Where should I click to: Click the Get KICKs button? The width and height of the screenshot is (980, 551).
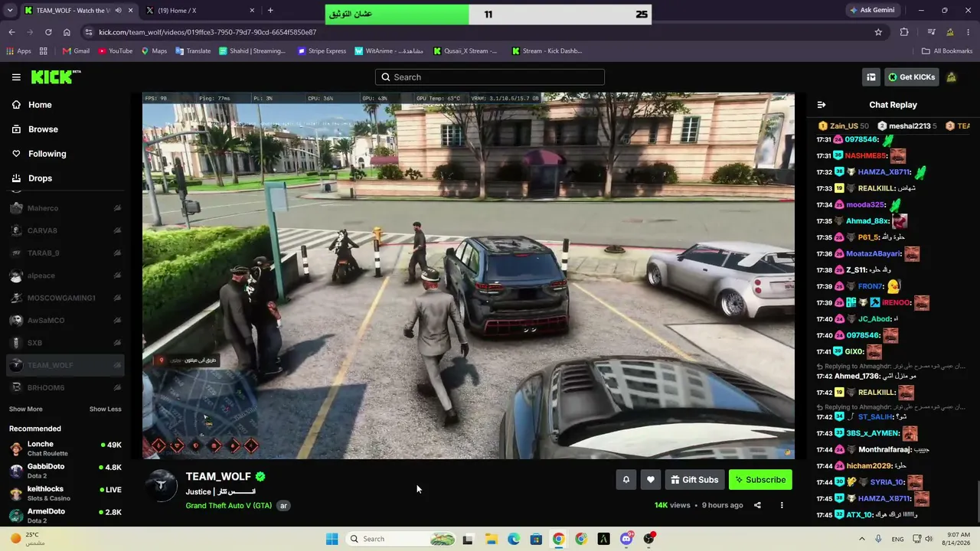pos(911,77)
